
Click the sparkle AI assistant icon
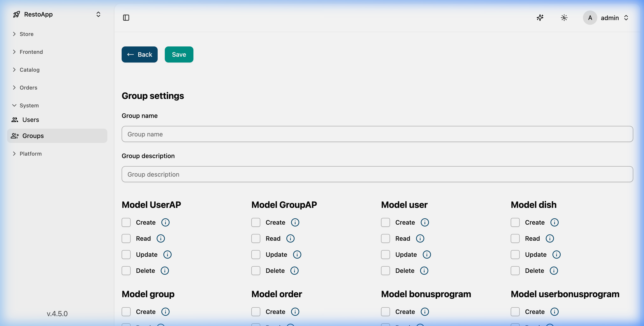(x=540, y=18)
